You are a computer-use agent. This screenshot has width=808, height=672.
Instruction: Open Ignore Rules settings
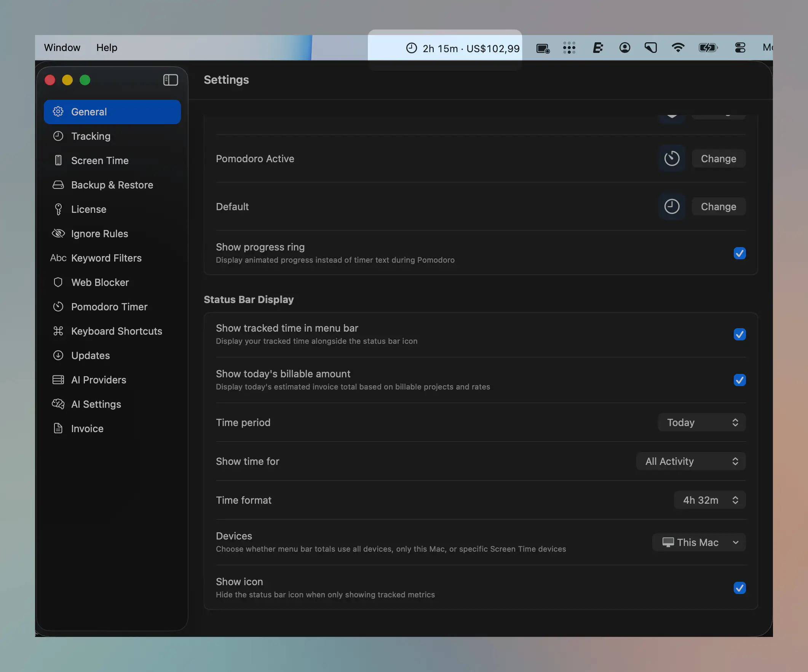coord(112,233)
